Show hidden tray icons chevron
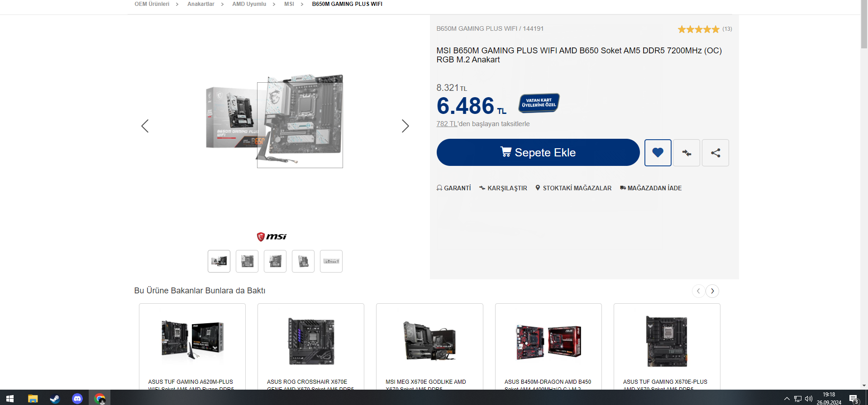The width and height of the screenshot is (868, 405). pos(787,399)
